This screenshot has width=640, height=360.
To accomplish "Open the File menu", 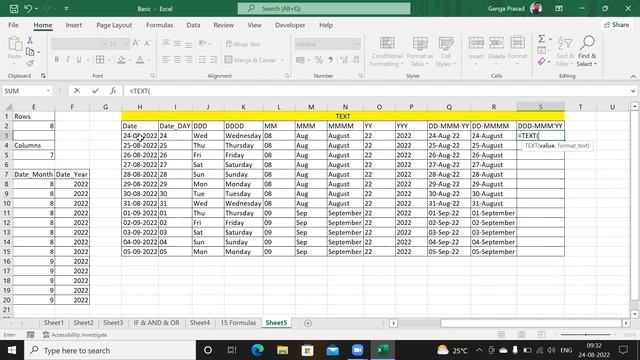I will (x=13, y=25).
